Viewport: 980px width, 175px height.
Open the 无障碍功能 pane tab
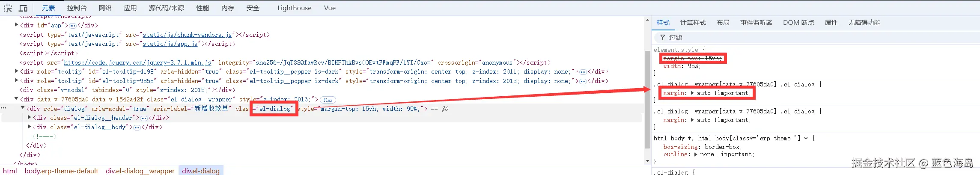coord(864,23)
